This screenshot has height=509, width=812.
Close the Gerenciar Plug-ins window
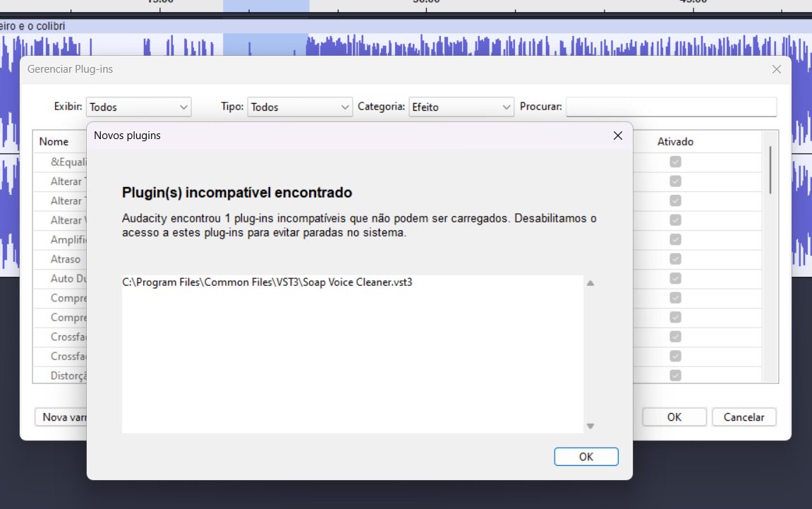coord(776,69)
